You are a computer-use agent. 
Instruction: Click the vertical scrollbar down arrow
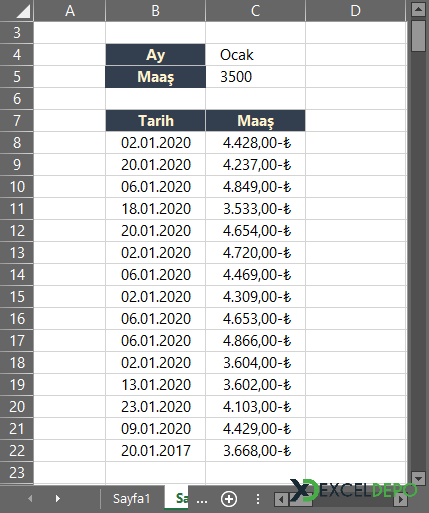[x=418, y=477]
